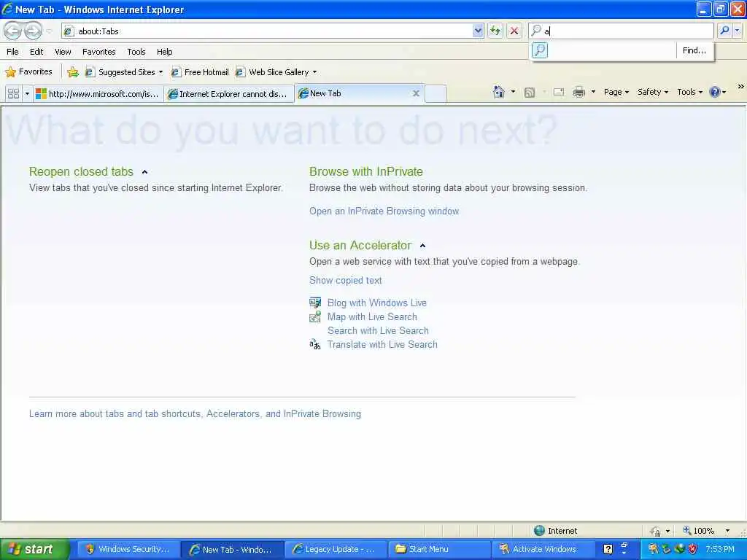747x560 pixels.
Task: Switch to the microsoft.com tab
Action: [x=98, y=94]
